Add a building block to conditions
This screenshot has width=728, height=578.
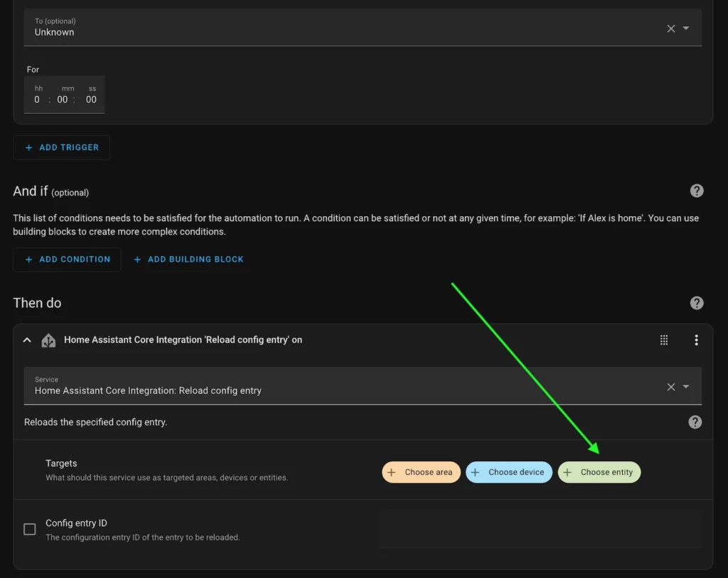point(188,259)
